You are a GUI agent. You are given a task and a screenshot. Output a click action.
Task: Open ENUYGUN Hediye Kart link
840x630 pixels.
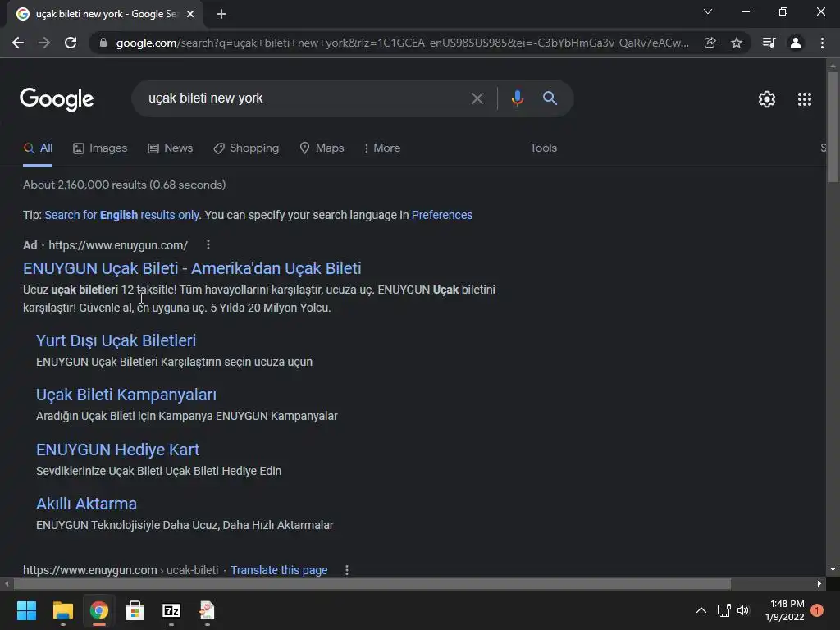[117, 450]
